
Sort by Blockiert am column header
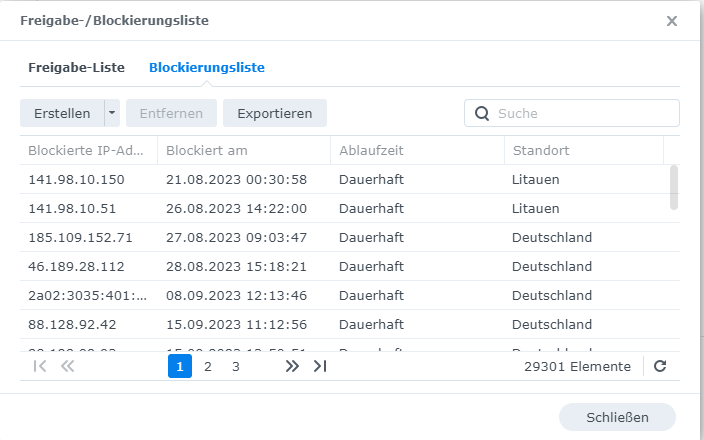244,150
